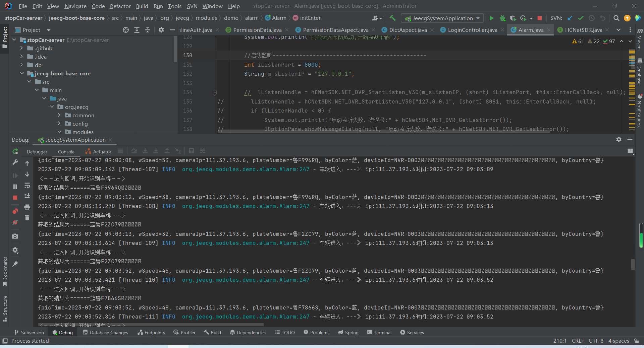Toggle read-only lock icon in status bar

tap(636, 341)
